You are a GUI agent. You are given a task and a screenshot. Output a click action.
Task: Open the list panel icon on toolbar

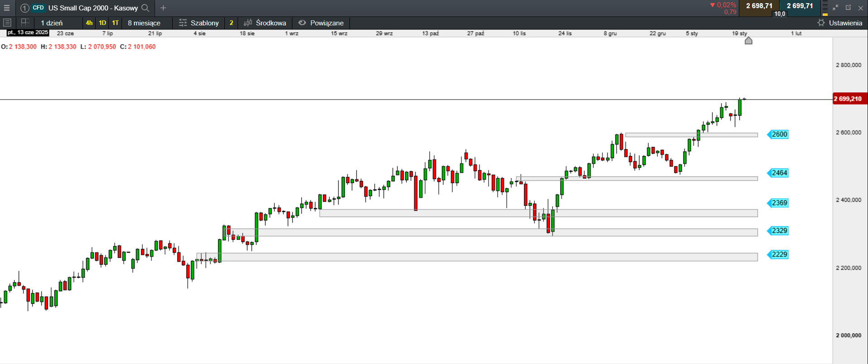point(7,23)
